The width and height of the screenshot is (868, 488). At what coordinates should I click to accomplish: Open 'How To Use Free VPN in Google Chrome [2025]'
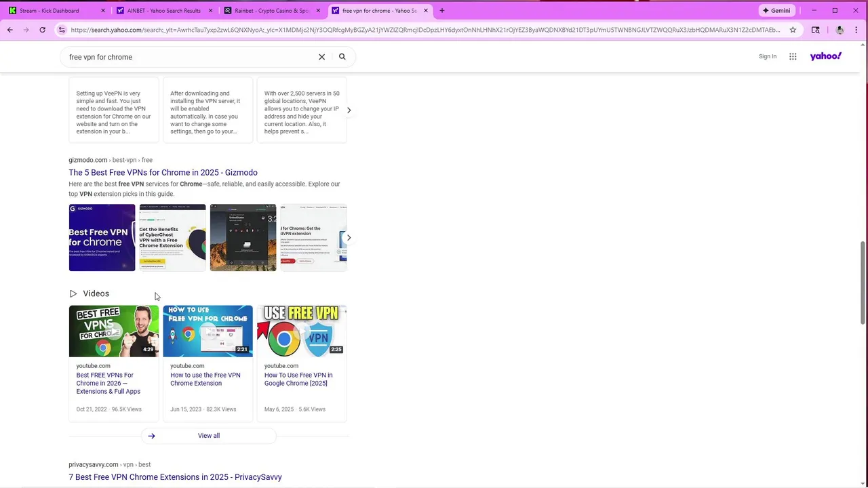298,379
